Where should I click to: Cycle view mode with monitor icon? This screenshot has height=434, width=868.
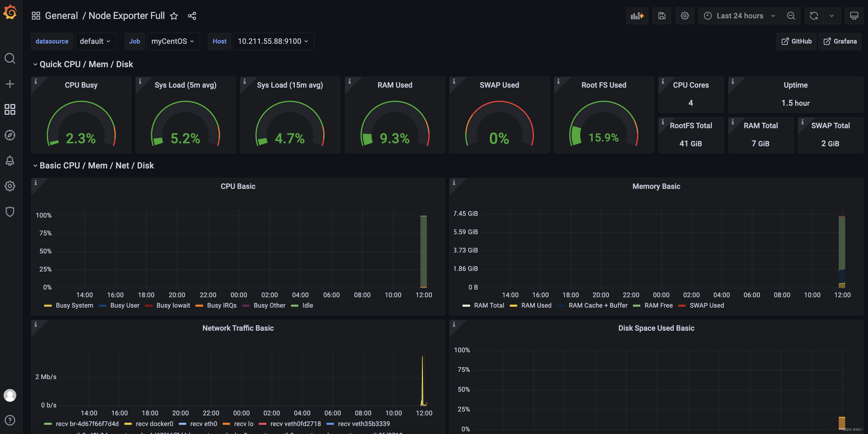[x=854, y=16]
